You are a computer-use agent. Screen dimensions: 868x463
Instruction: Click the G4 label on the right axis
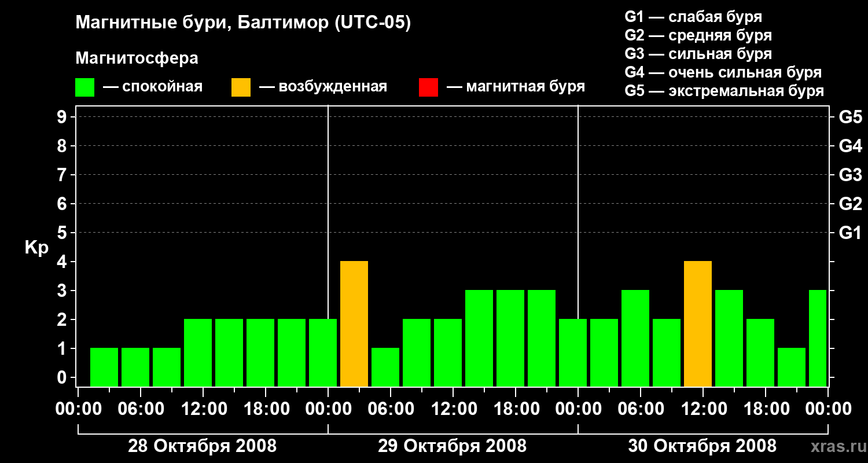[851, 146]
